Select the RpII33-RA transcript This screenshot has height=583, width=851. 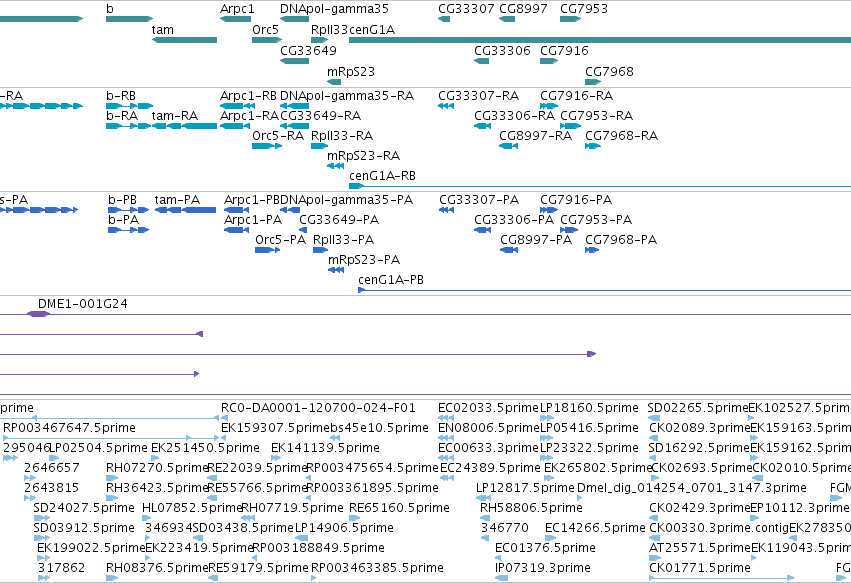pyautogui.click(x=320, y=146)
